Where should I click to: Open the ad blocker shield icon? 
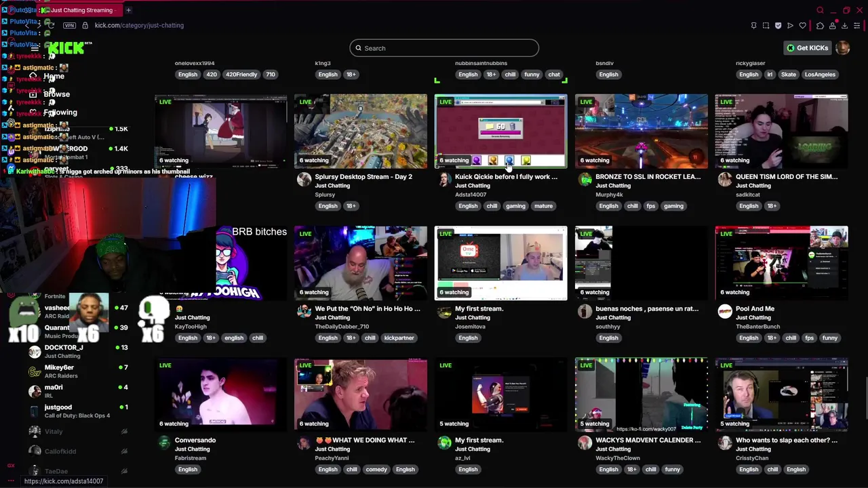click(x=778, y=26)
